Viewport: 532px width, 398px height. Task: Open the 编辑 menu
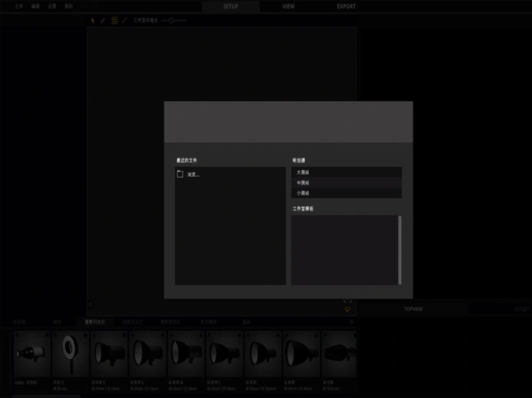(x=35, y=6)
